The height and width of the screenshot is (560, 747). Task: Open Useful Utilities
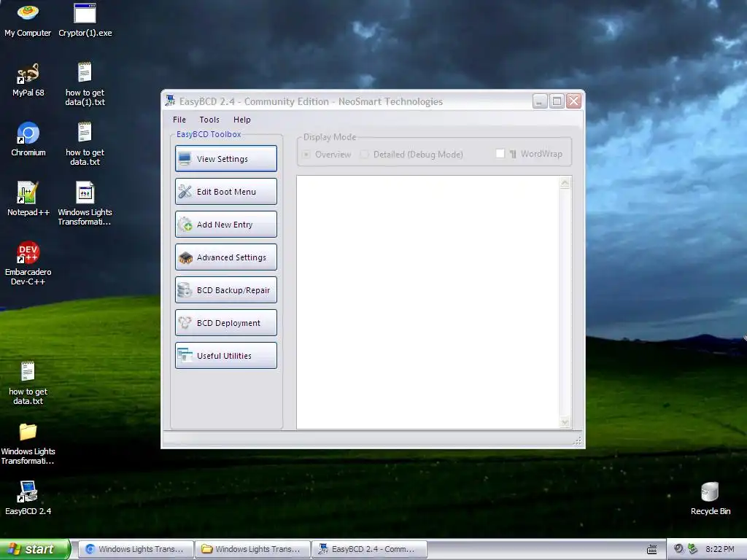tap(226, 356)
